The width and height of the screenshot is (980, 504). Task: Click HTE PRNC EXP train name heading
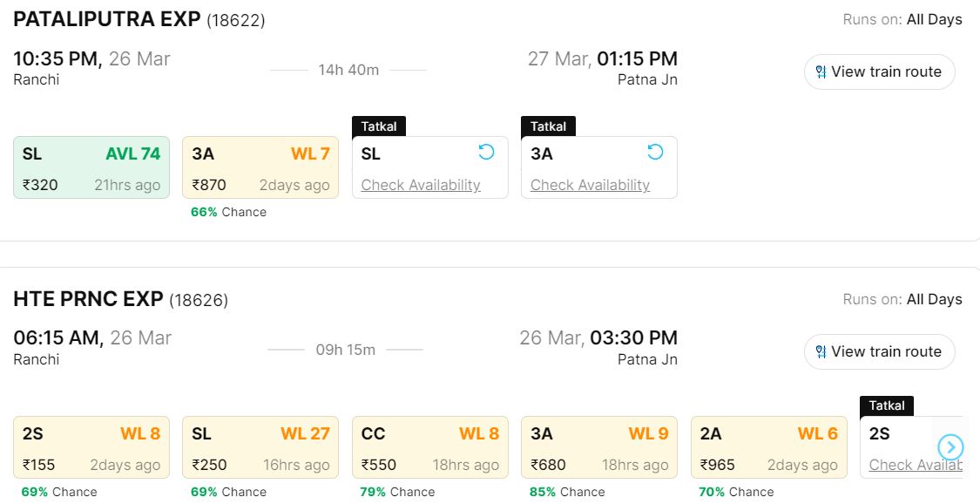(88, 299)
